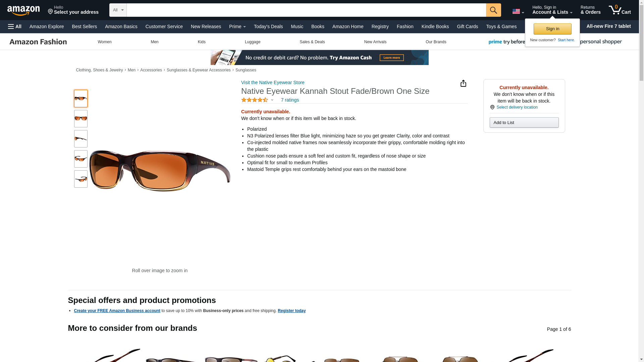Click the share icon beside product title
The image size is (644, 362).
tap(463, 83)
